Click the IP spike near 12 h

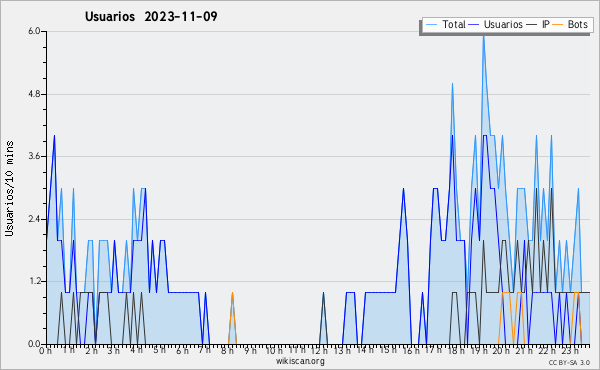323,294
